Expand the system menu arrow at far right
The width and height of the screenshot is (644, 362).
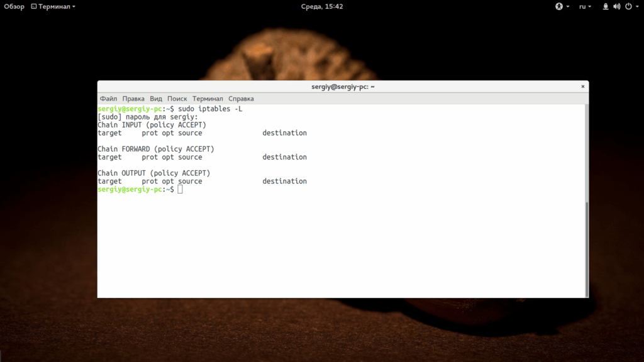click(638, 6)
